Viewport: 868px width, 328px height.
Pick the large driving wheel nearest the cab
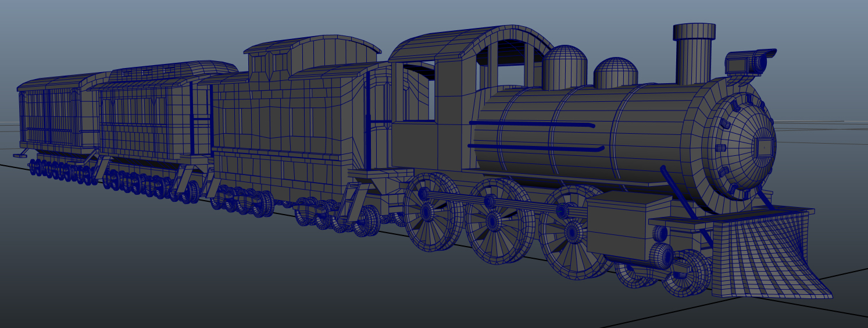(433, 212)
